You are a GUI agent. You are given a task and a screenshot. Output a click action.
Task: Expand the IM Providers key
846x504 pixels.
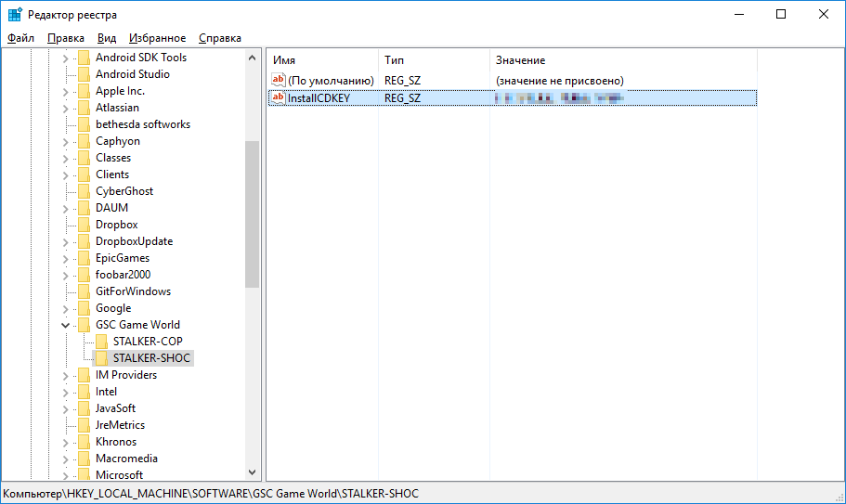[65, 376]
